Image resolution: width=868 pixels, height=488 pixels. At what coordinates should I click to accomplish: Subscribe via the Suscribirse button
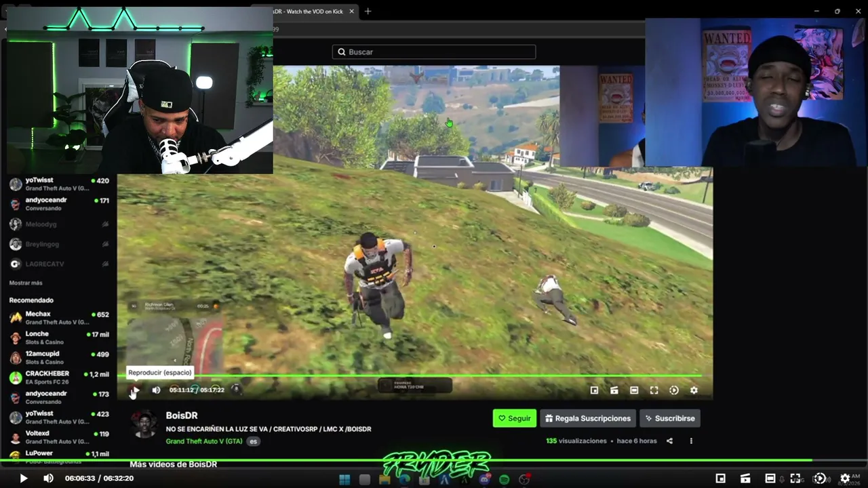pos(670,418)
